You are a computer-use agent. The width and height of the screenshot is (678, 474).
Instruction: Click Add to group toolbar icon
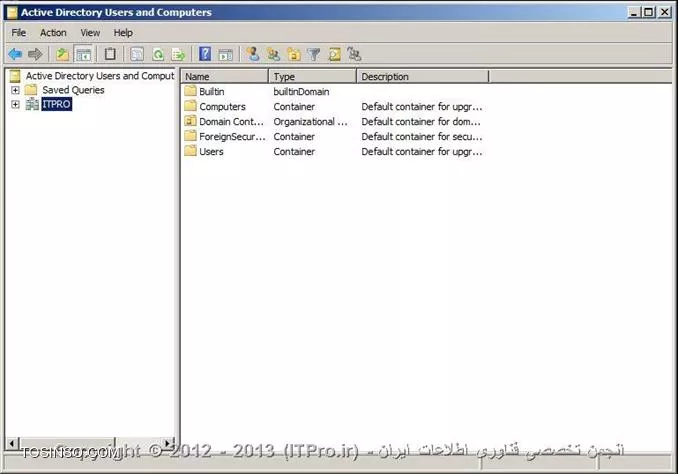click(x=354, y=54)
